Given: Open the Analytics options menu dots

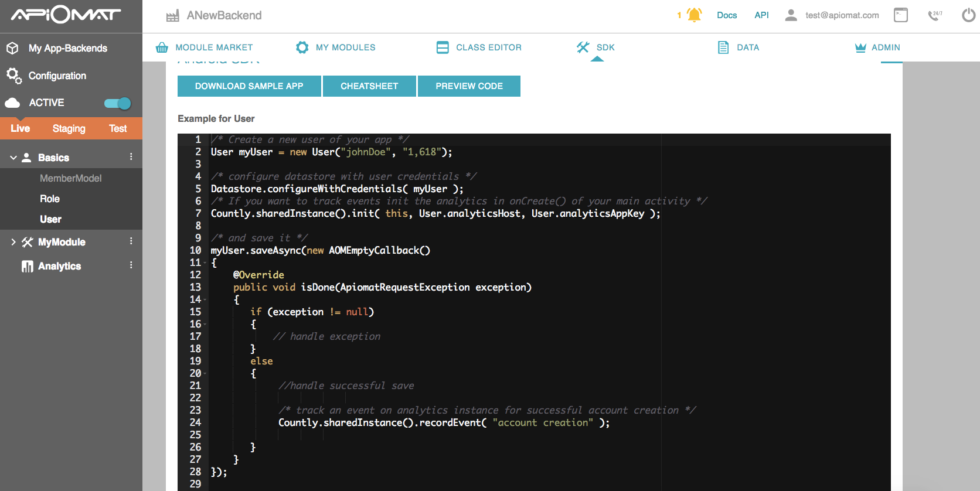Looking at the screenshot, I should [x=131, y=265].
